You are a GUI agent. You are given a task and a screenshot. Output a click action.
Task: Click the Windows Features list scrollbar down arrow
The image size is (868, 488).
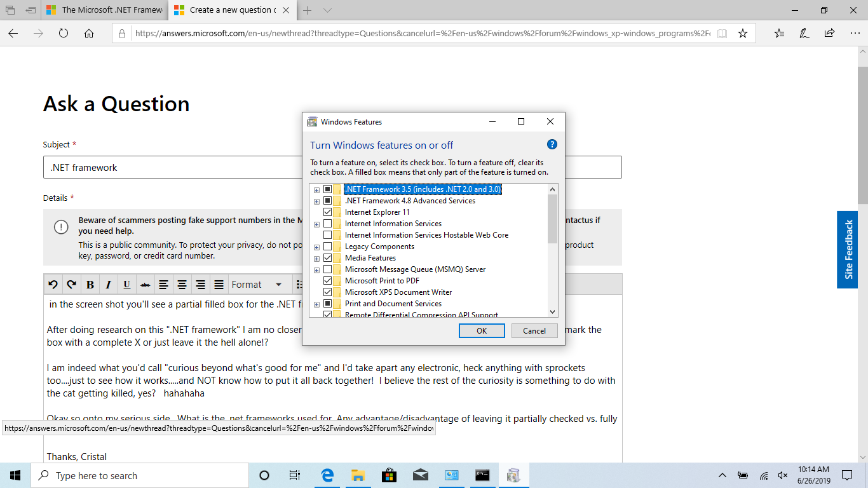pyautogui.click(x=552, y=311)
